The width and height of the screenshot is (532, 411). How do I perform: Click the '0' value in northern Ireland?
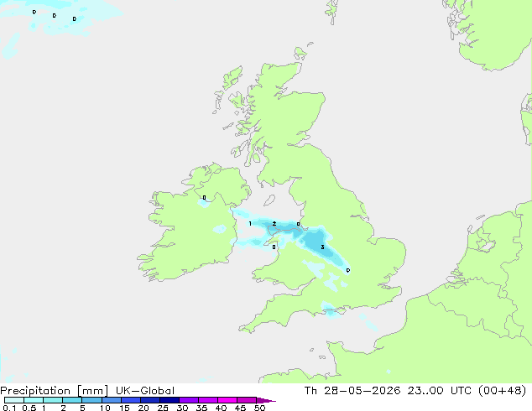coord(204,198)
